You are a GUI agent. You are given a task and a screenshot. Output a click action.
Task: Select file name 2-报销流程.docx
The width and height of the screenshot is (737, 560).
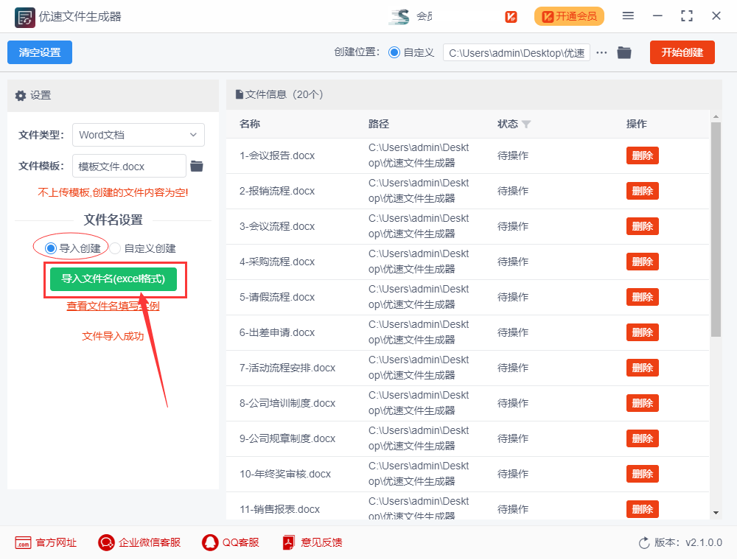(x=277, y=191)
